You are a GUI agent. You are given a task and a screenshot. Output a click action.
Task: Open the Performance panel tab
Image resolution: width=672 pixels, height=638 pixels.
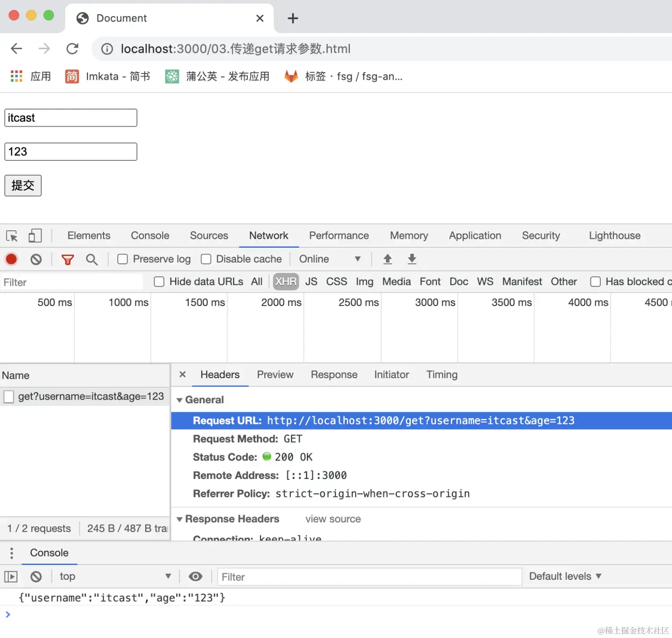pyautogui.click(x=339, y=236)
